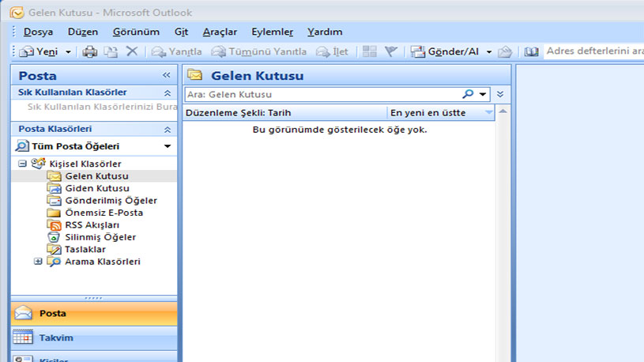Collapse the Kişisel Klasörler tree node
Viewport: 644px width, 362px height.
click(x=22, y=164)
